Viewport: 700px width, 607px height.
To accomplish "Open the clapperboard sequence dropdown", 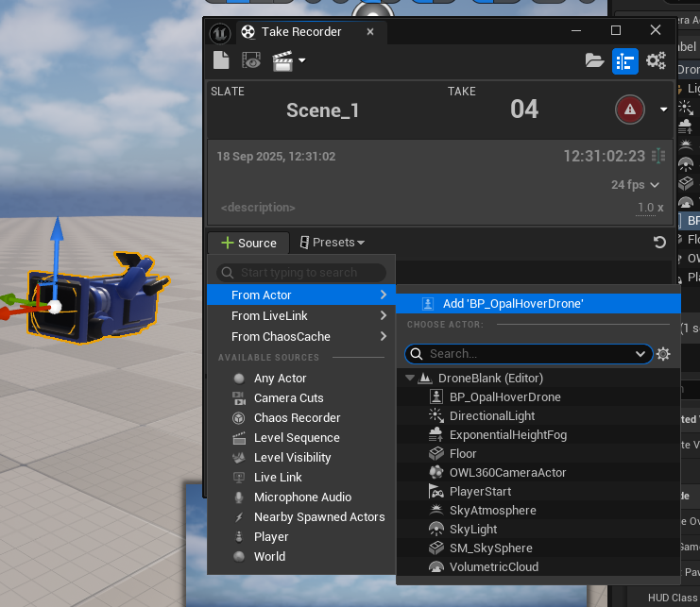I will click(288, 61).
